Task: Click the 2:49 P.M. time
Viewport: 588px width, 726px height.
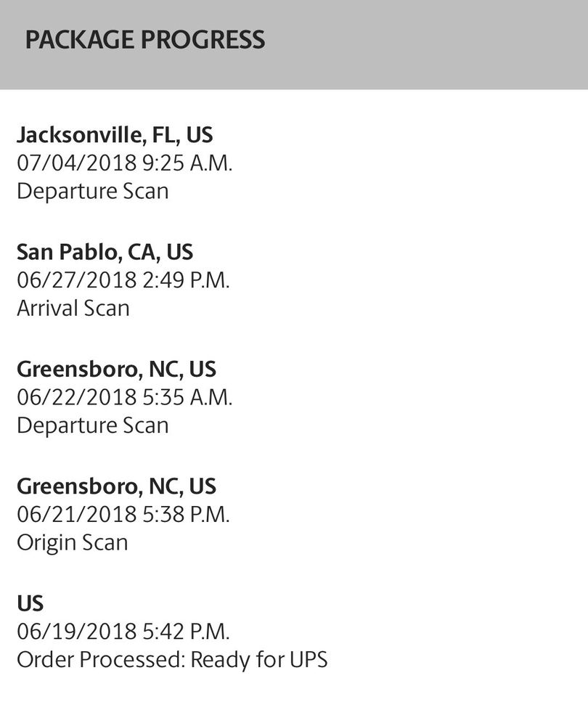Action: point(186,280)
